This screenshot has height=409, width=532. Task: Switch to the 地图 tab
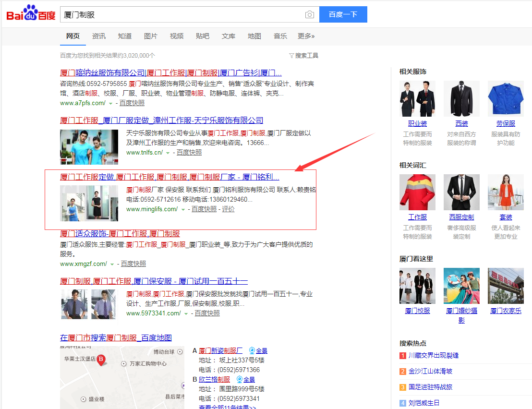coord(254,36)
